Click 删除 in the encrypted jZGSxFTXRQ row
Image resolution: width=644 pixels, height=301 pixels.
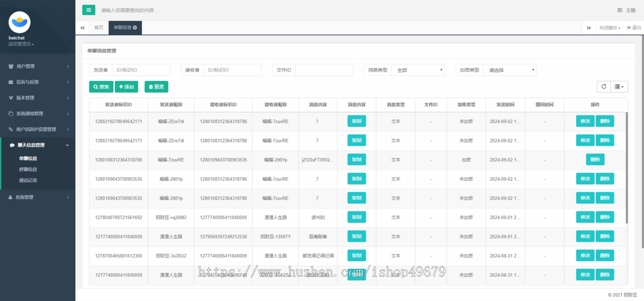(595, 159)
